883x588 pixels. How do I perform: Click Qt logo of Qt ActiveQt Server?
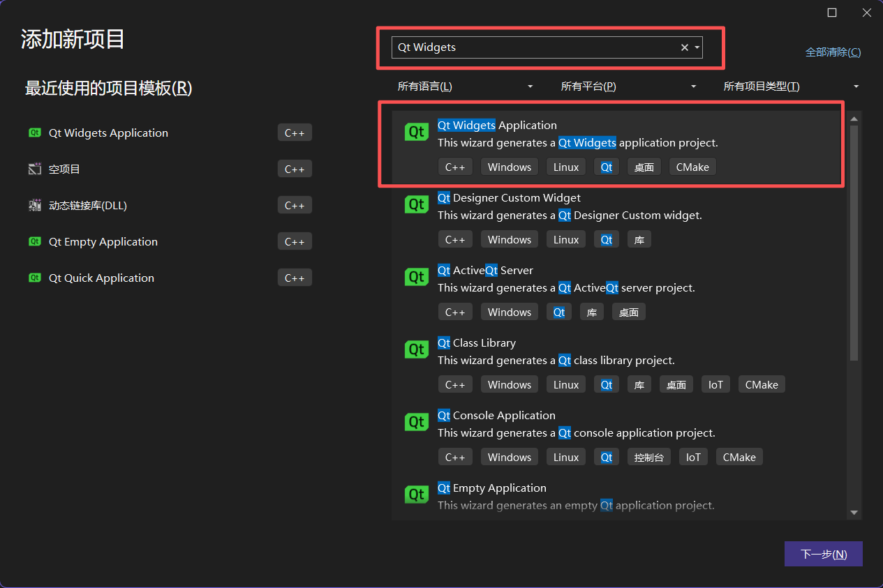pyautogui.click(x=417, y=277)
